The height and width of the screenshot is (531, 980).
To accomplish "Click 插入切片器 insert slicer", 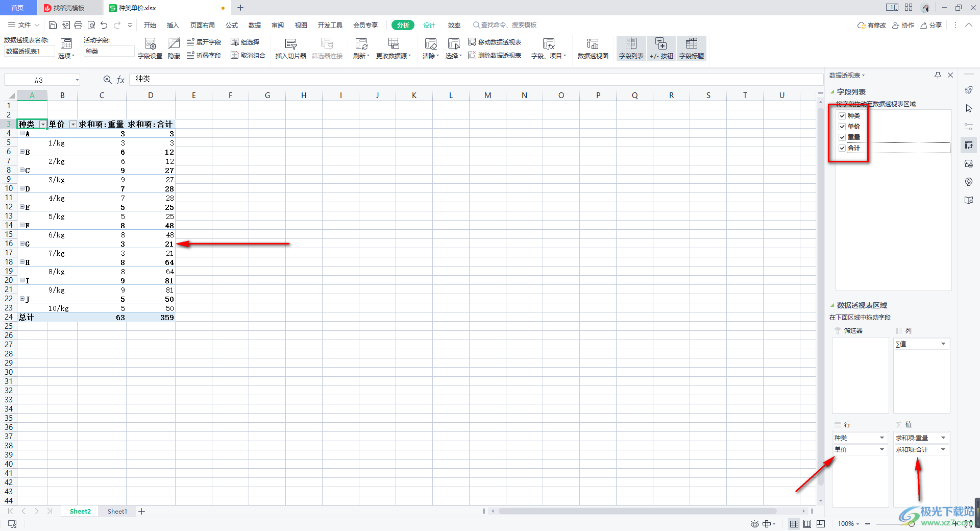I will coord(291,49).
